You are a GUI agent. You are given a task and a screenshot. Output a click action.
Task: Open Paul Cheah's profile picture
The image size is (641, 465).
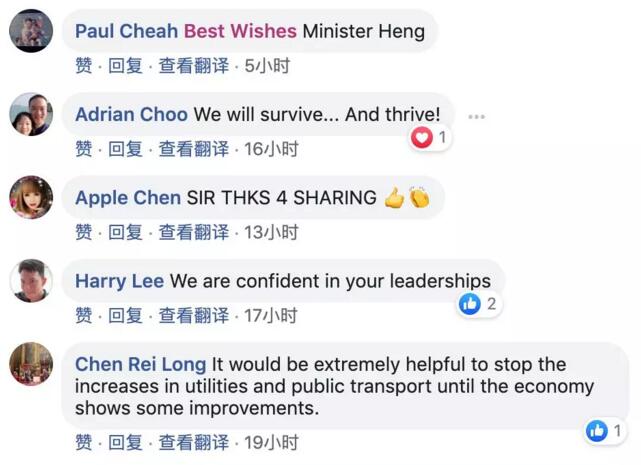31,31
